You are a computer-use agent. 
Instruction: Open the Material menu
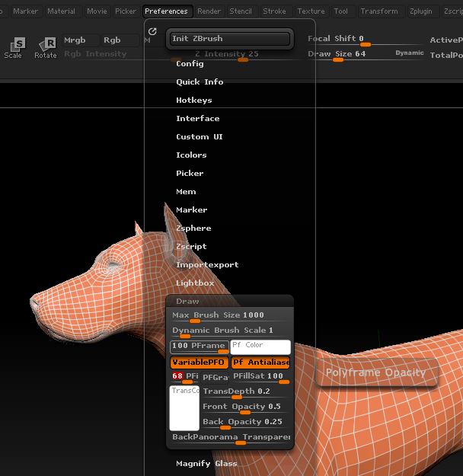[62, 11]
